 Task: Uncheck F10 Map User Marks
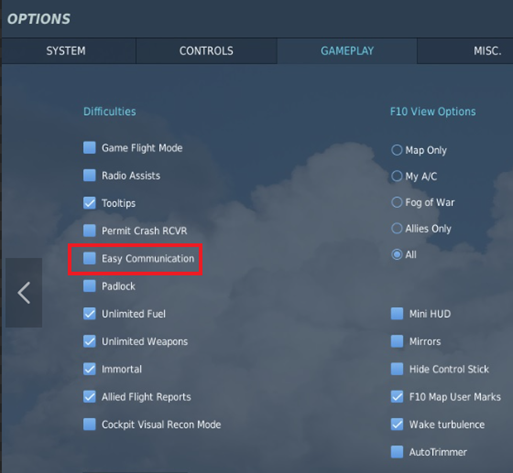tap(397, 397)
